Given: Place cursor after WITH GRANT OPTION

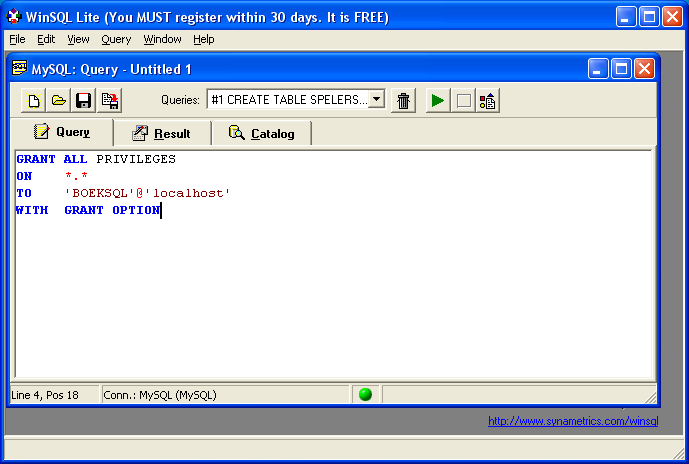Looking at the screenshot, I should tap(161, 210).
